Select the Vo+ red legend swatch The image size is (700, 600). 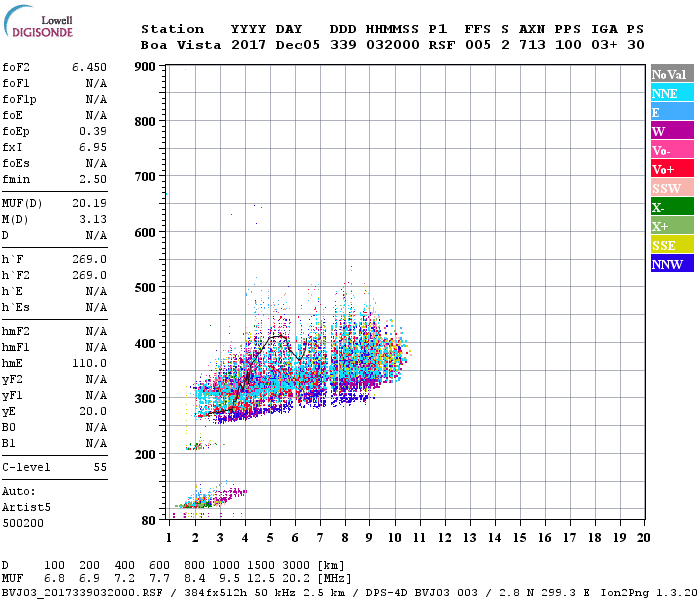(672, 169)
